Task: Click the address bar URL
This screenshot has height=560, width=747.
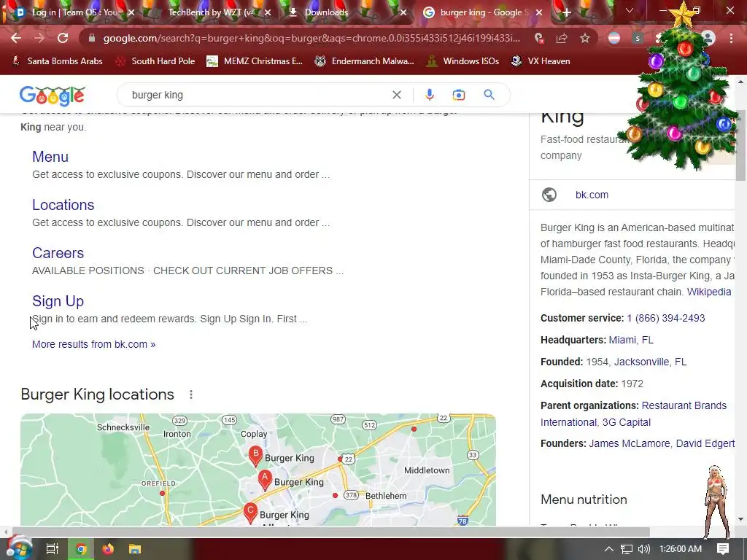Action: pyautogui.click(x=311, y=38)
